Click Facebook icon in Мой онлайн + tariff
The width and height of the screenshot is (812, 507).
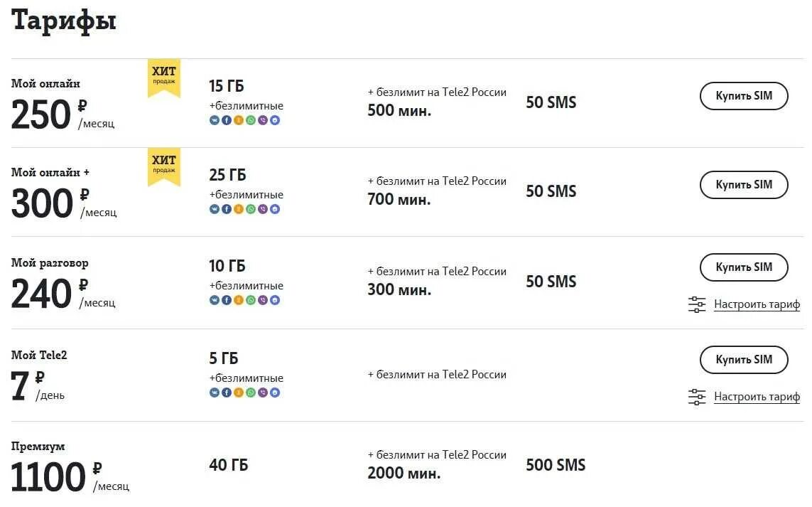[x=227, y=209]
